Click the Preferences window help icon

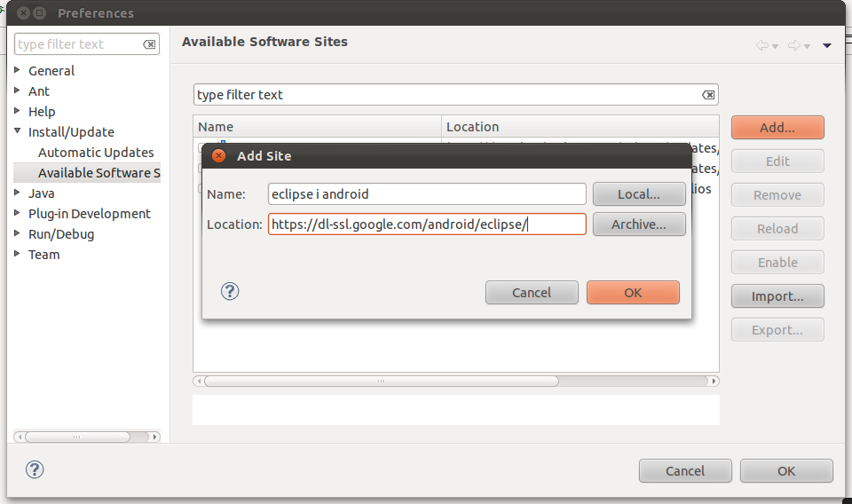35,470
